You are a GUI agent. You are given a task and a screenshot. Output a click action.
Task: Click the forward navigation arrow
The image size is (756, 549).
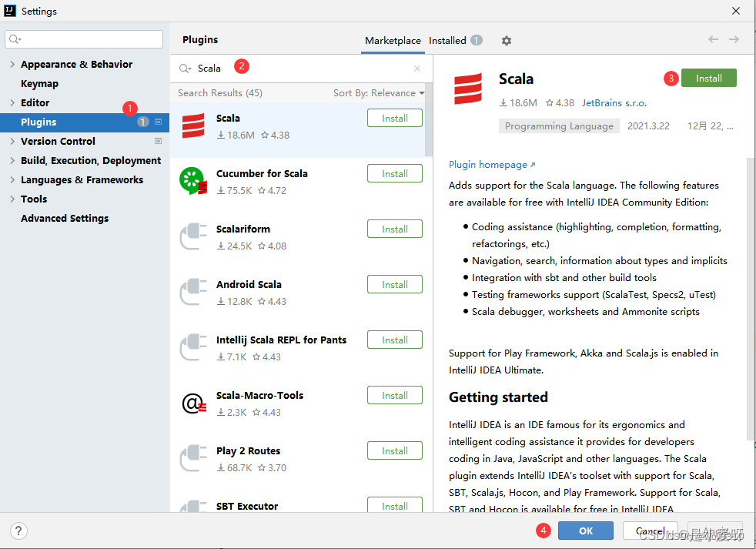pos(734,39)
